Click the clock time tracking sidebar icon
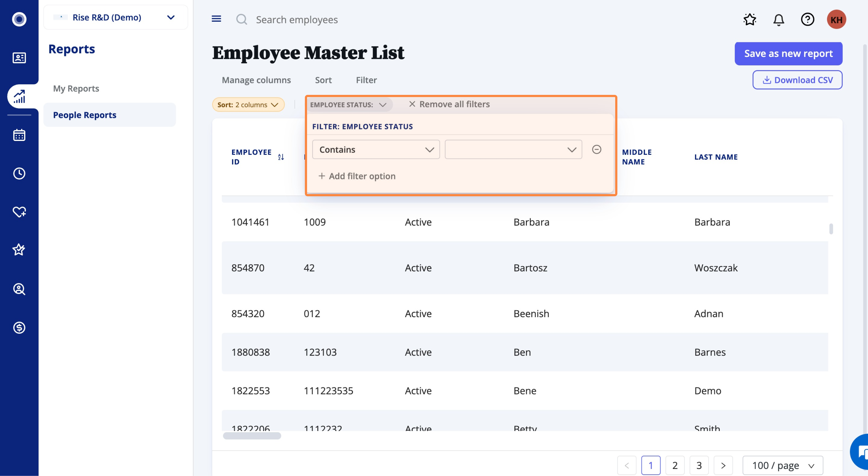 (x=19, y=173)
